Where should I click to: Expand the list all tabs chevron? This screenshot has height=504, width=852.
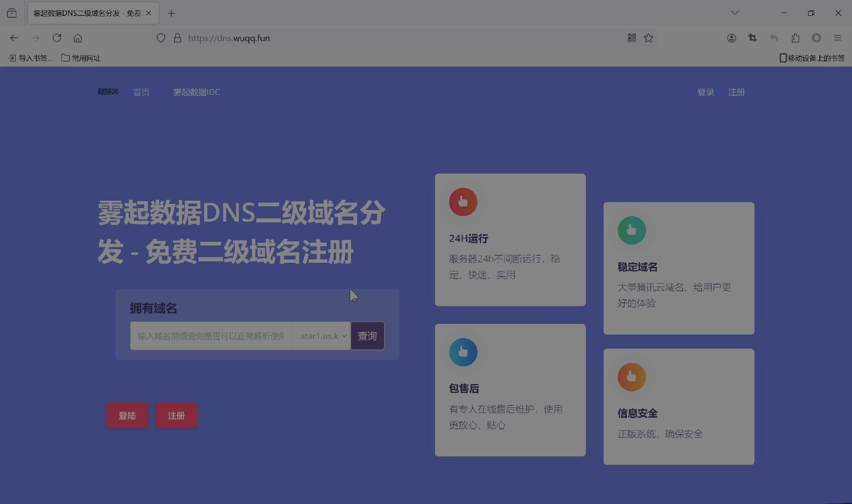[735, 13]
